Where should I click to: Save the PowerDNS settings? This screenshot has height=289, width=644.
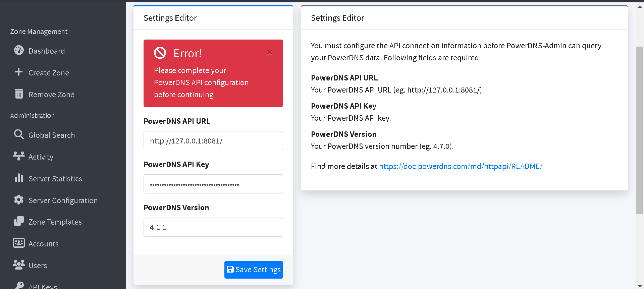[254, 270]
